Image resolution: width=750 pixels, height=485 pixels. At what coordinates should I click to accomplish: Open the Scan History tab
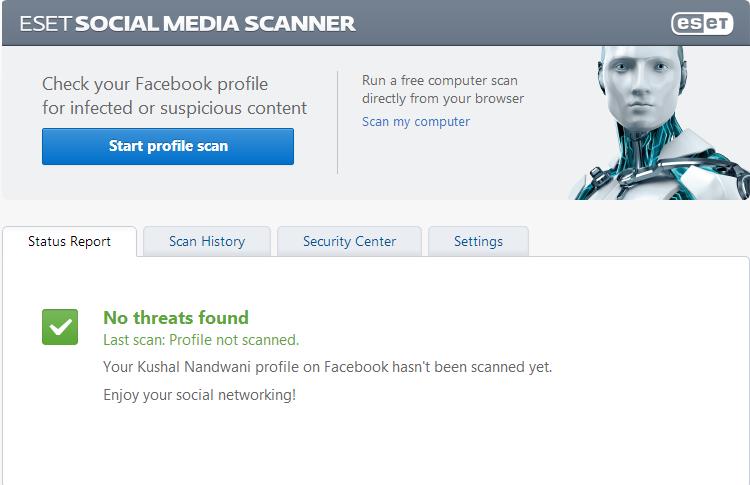[207, 241]
